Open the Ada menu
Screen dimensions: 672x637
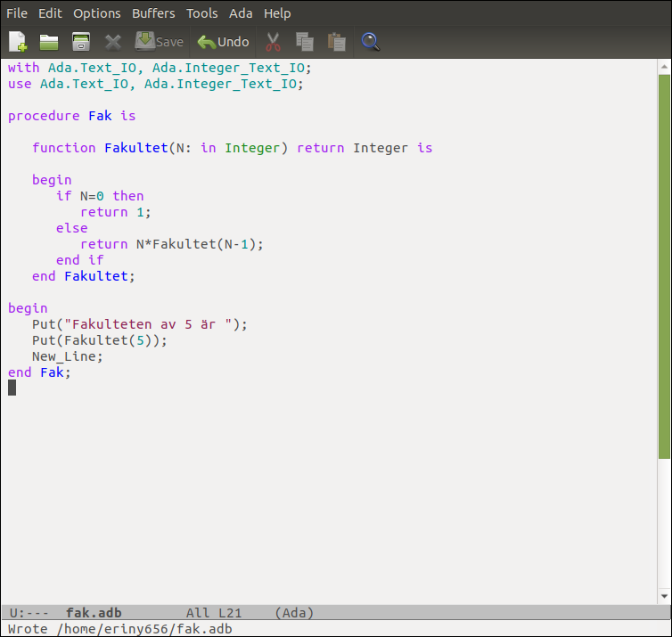click(x=241, y=13)
